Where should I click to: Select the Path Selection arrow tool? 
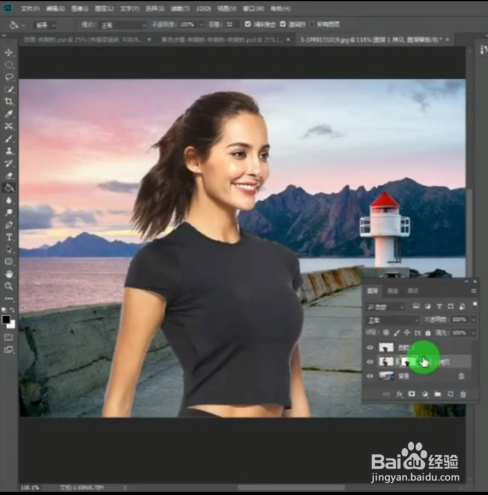tap(9, 249)
